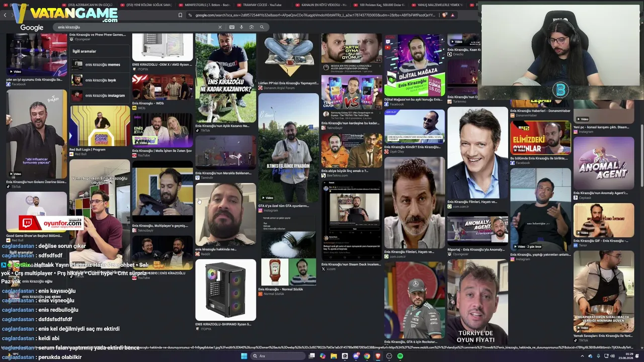This screenshot has width=644, height=362.
Task: Click the browser address bar URL
Action: 315,15
